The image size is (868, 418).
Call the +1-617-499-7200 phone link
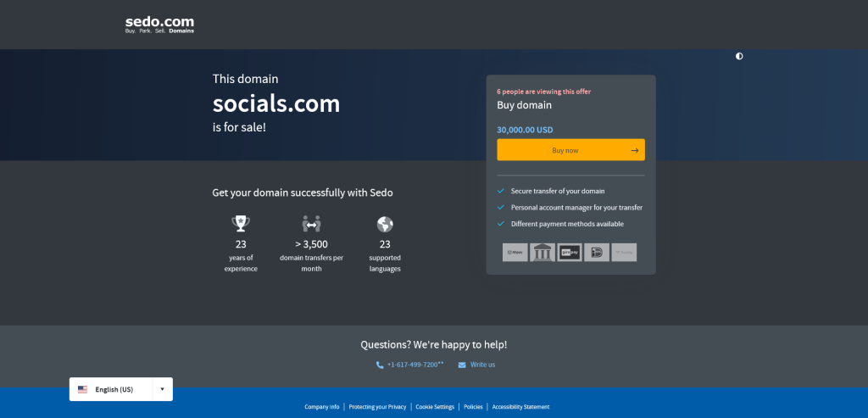coord(415,365)
